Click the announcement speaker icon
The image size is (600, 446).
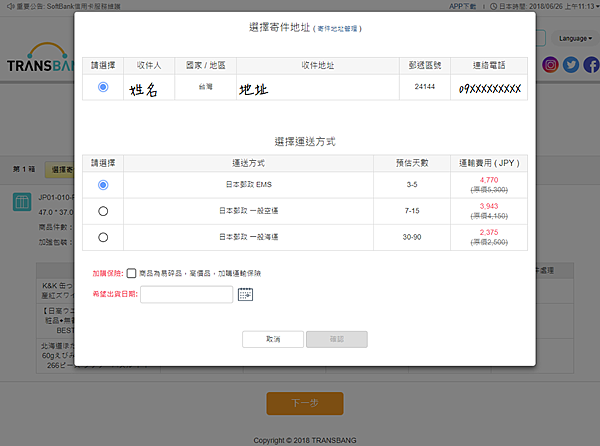pyautogui.click(x=11, y=7)
